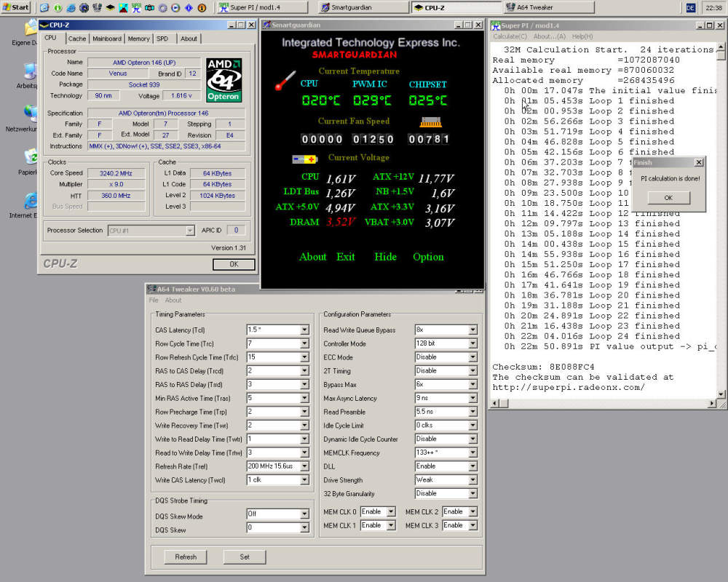Click Super PI horizontal scrollbar right arrow
The width and height of the screenshot is (728, 582).
[712, 404]
